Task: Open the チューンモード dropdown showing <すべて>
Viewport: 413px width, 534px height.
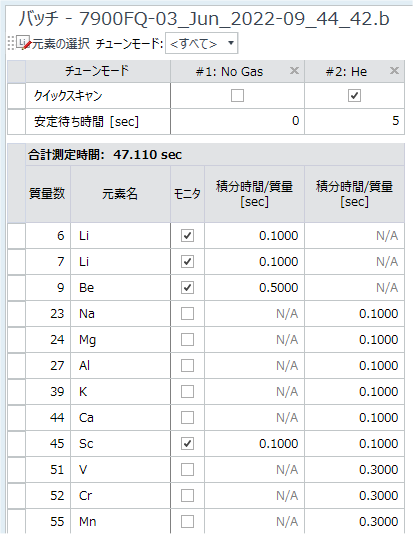Action: point(201,43)
